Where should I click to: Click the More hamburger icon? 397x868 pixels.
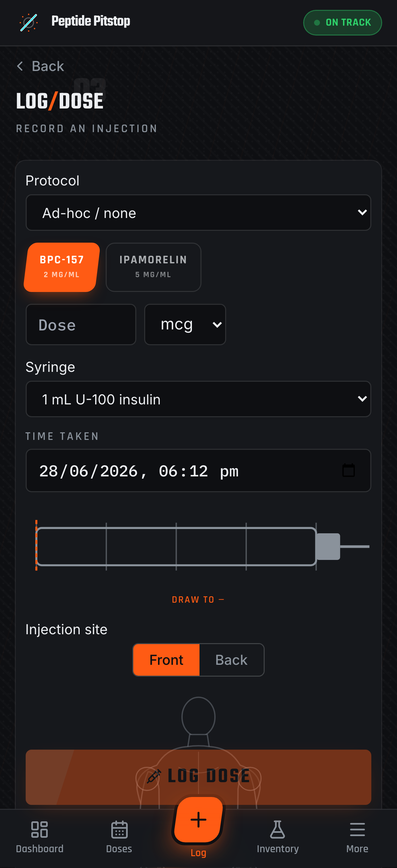click(x=357, y=829)
